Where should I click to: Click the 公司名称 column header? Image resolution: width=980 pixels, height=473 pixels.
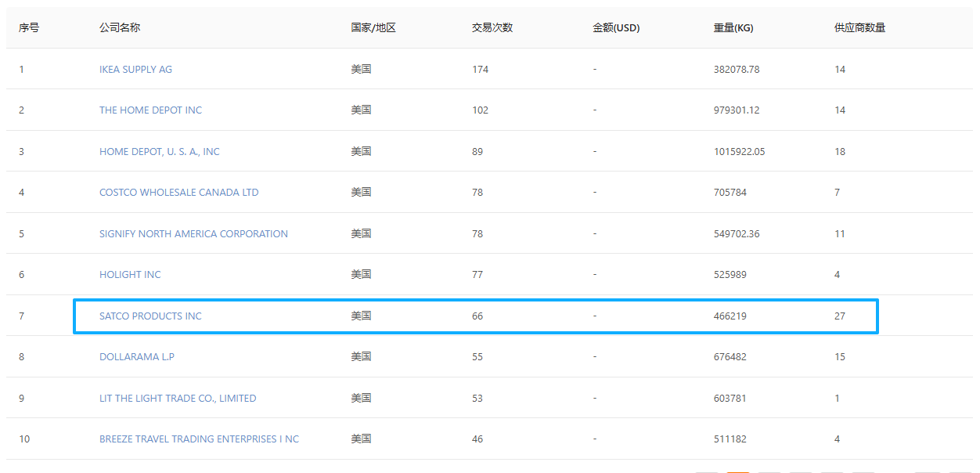click(x=120, y=27)
